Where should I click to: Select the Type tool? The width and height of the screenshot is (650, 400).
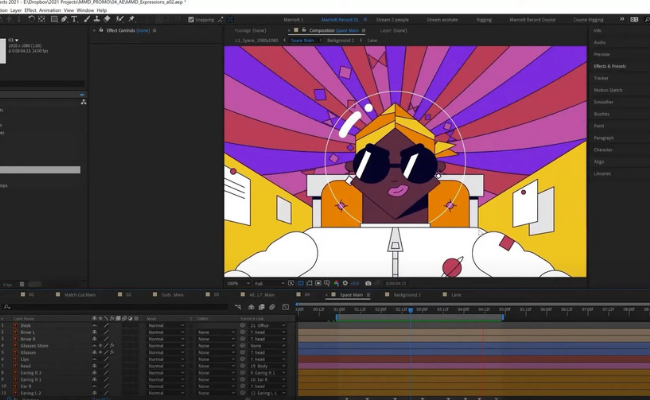pos(74,19)
